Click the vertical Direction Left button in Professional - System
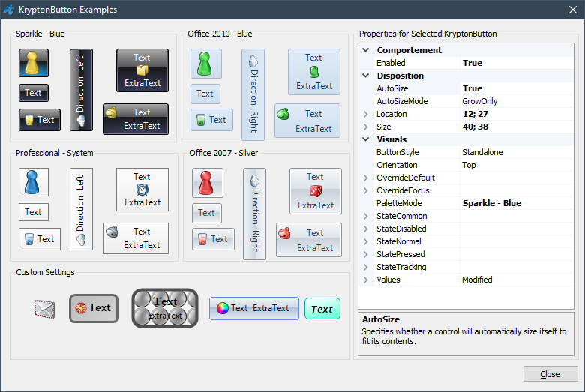This screenshot has height=392, width=585. 81,209
